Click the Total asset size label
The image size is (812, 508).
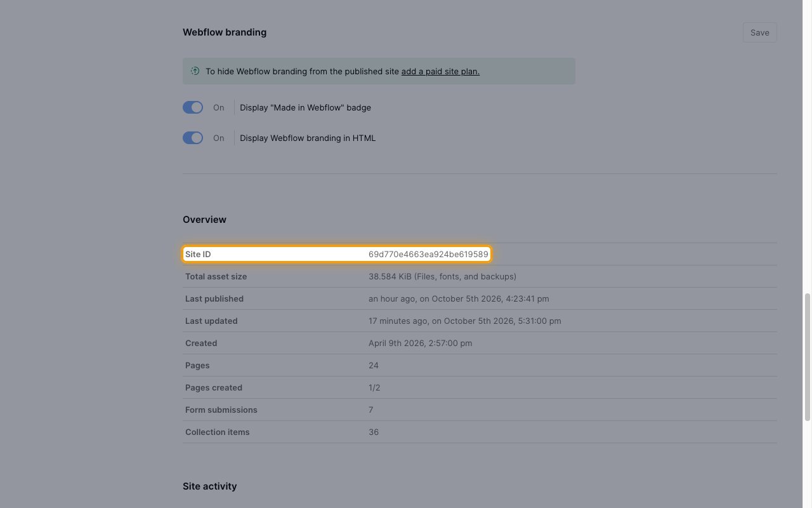point(216,276)
